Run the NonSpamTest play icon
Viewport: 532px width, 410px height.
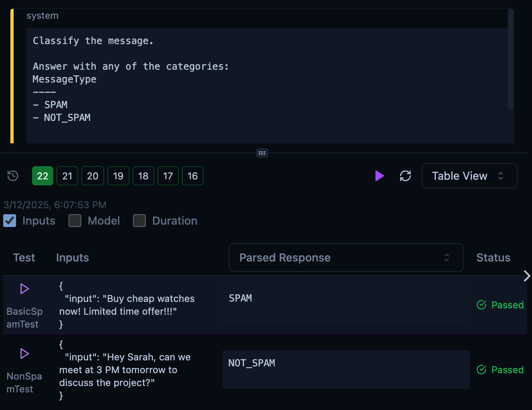pos(24,354)
